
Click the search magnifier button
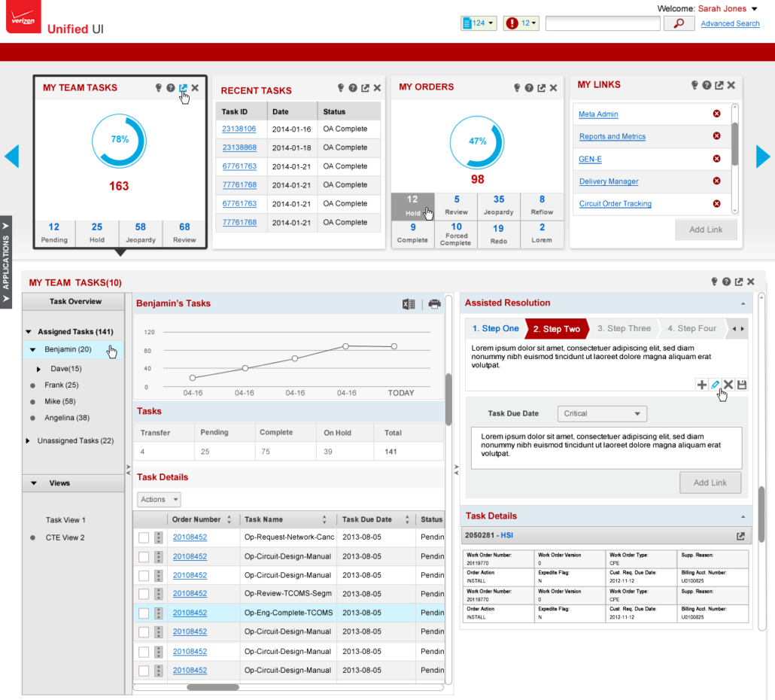pyautogui.click(x=679, y=24)
